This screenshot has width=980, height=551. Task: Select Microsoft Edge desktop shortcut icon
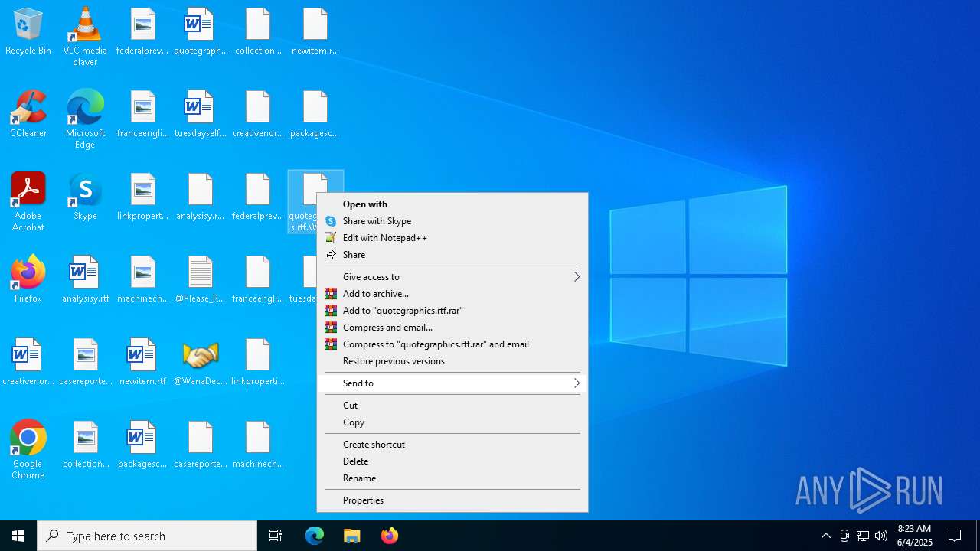(85, 119)
